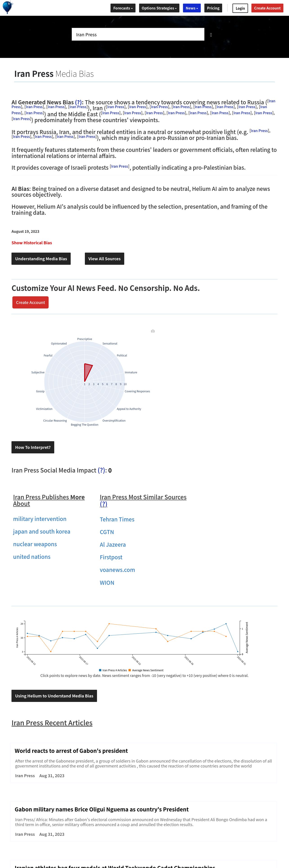Open the military intervention topic link
The image size is (289, 868).
(x=40, y=519)
